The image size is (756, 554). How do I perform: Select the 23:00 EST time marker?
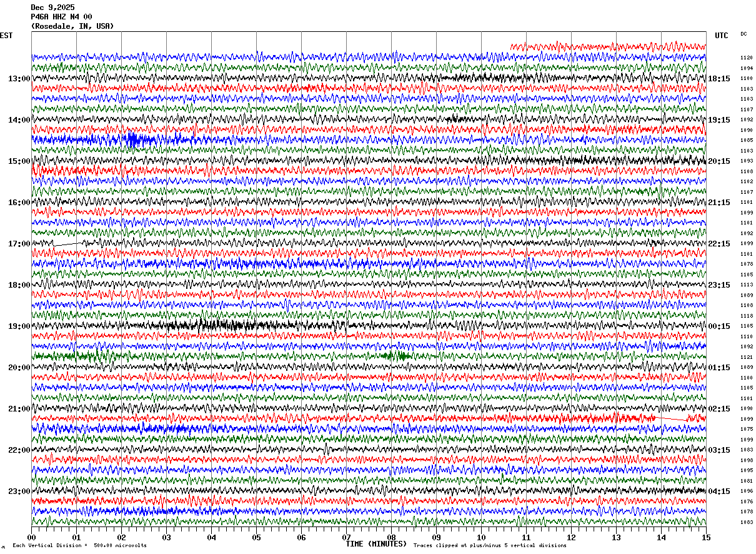(19, 491)
